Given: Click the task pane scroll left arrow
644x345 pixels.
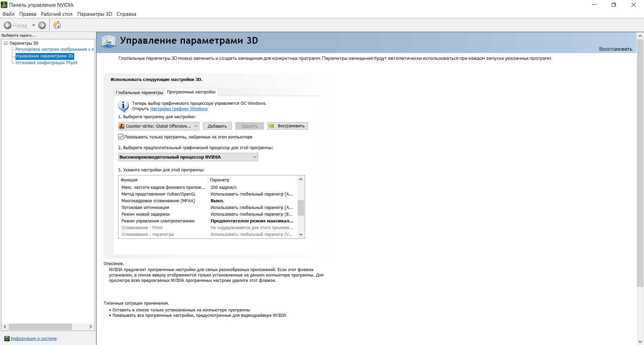Looking at the screenshot, I should 5,327.
